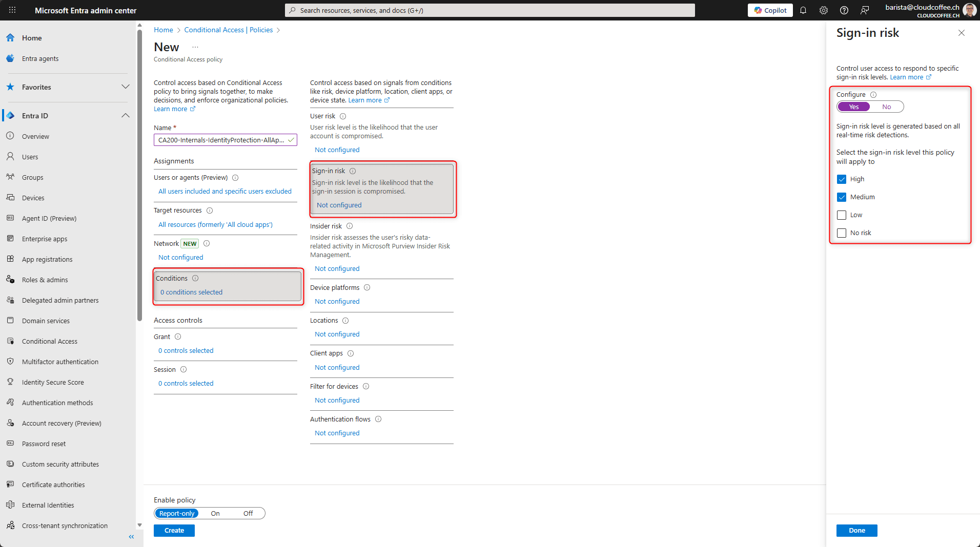Enable the Low risk checkbox

tap(841, 215)
